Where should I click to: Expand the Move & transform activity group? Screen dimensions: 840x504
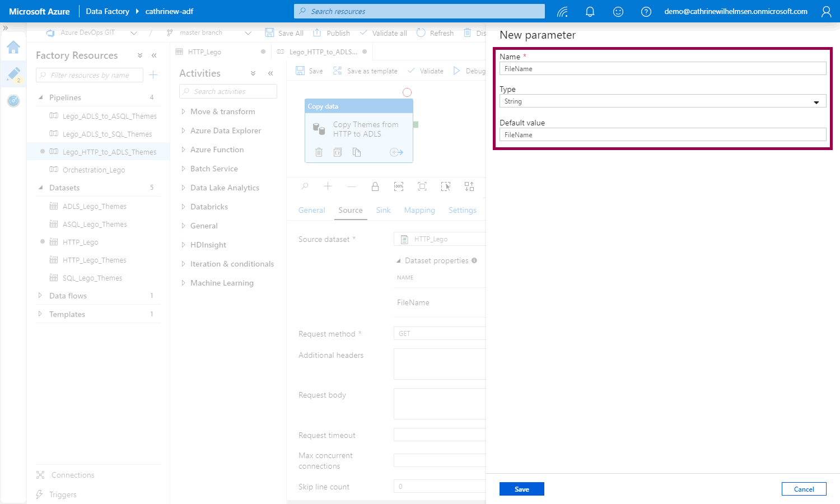click(222, 111)
